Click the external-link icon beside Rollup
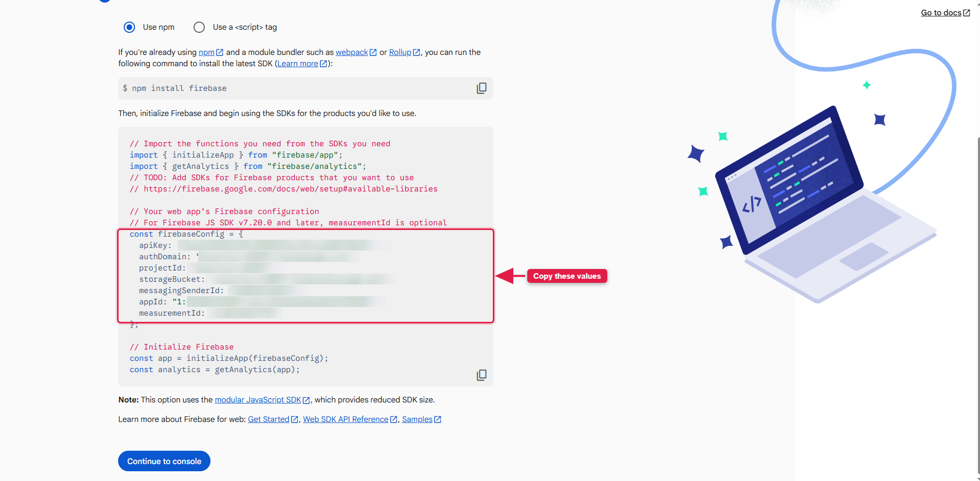The height and width of the screenshot is (481, 980). [x=417, y=52]
